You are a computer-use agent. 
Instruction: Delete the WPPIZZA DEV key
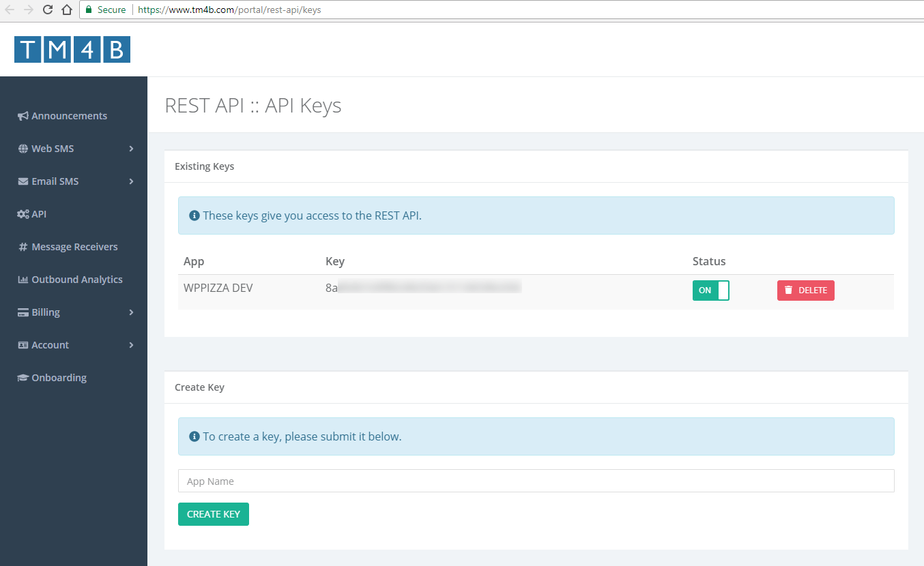point(805,291)
